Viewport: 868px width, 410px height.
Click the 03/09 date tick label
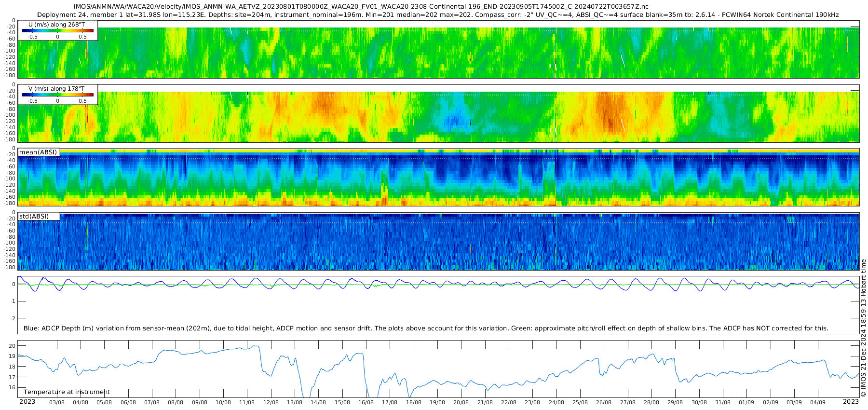[794, 403]
